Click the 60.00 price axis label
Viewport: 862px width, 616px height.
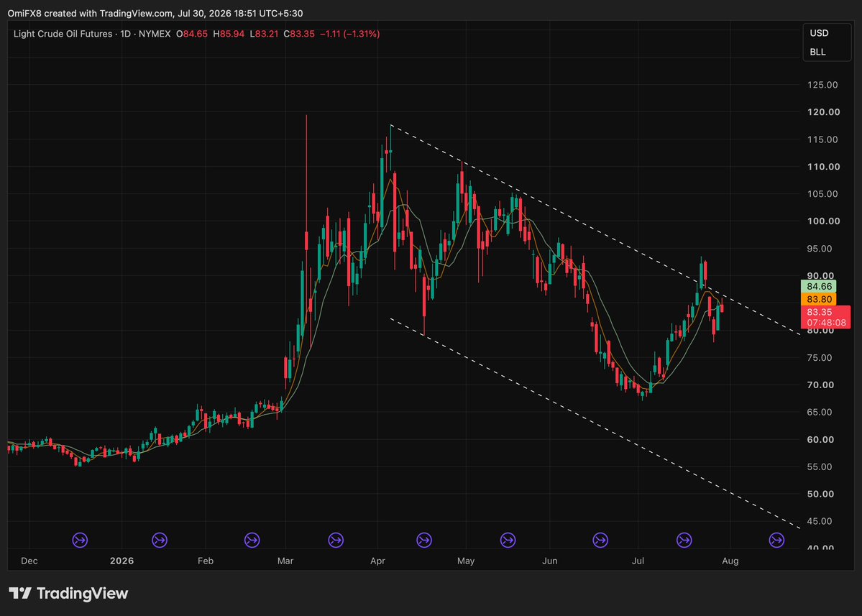pyautogui.click(x=820, y=440)
